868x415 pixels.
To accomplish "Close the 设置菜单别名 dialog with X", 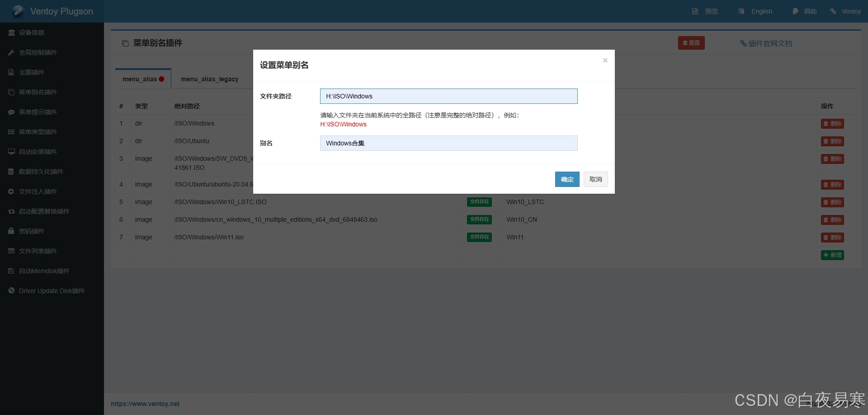I will [x=605, y=61].
